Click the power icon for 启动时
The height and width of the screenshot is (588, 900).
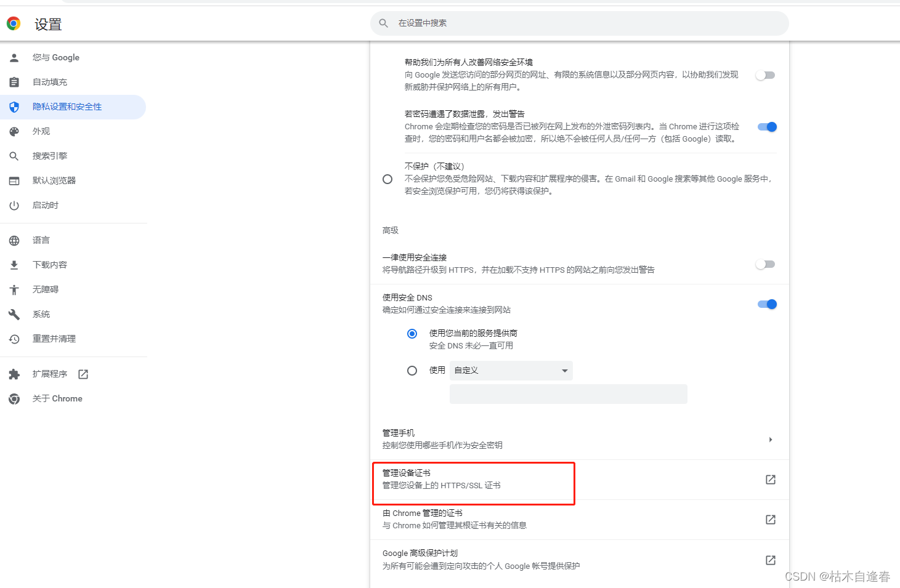pos(14,206)
